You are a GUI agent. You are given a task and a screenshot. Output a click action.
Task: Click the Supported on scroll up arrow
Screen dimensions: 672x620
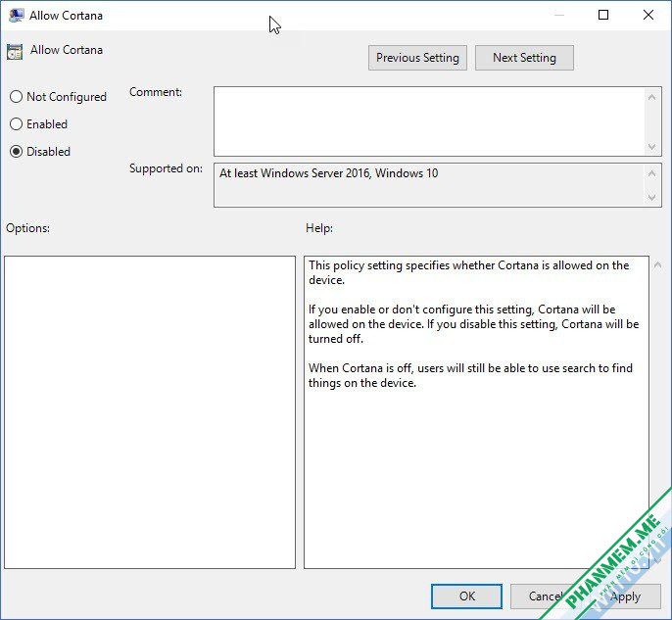pyautogui.click(x=651, y=173)
